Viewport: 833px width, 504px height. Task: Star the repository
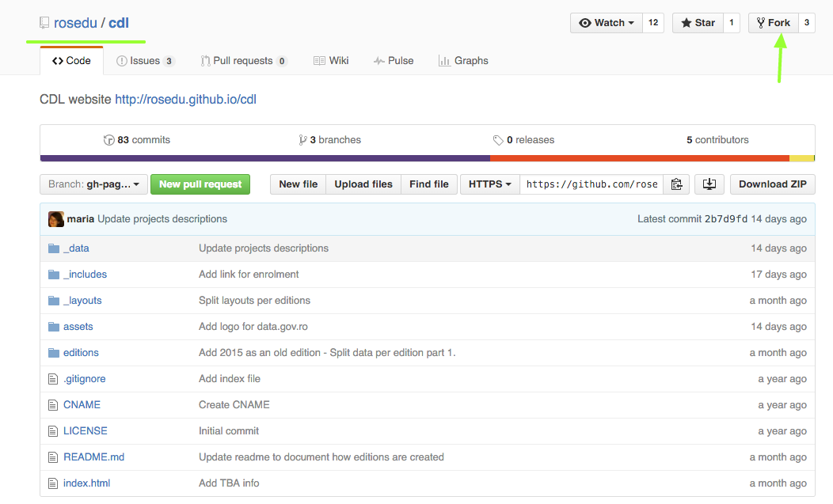pyautogui.click(x=698, y=23)
